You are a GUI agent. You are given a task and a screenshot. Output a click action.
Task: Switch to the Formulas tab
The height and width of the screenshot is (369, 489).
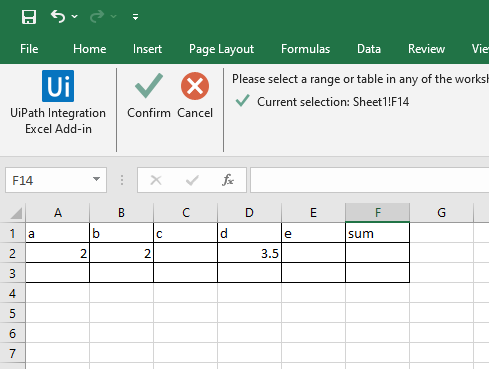[x=305, y=49]
